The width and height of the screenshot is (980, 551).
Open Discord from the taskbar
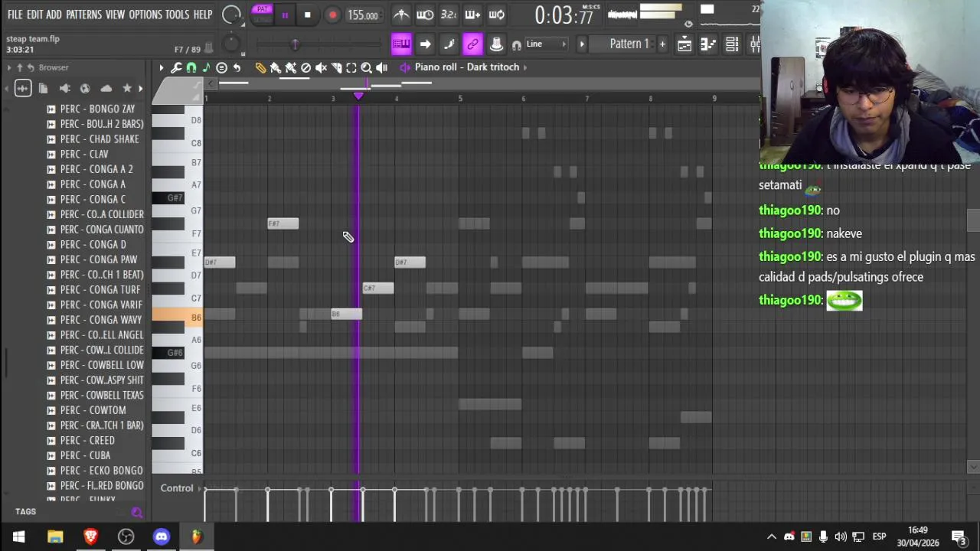pos(162,536)
